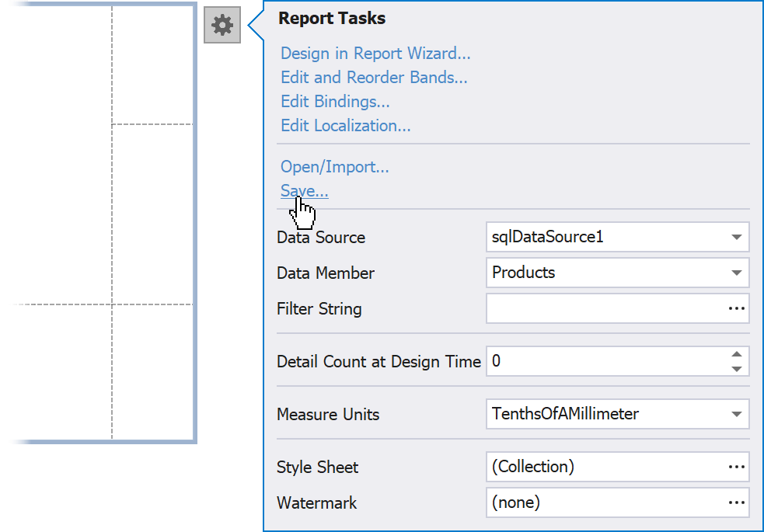Click the Open/Import link
764x532 pixels.
click(334, 167)
